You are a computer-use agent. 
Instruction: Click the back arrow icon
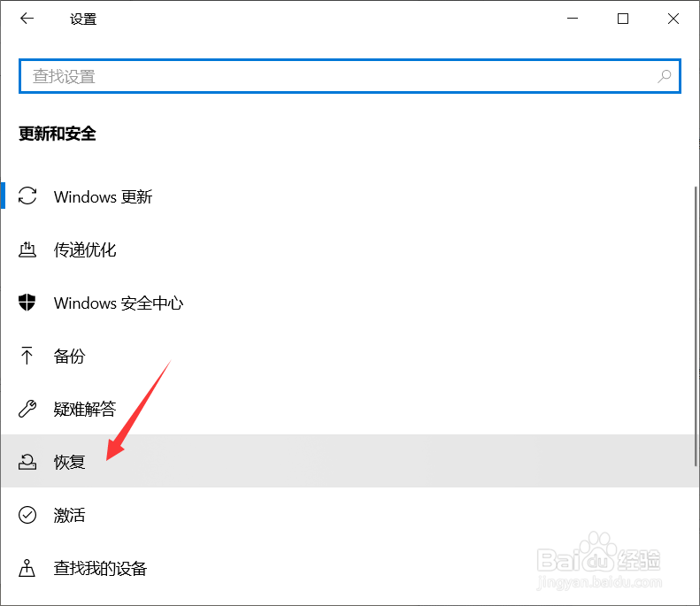pyautogui.click(x=27, y=19)
